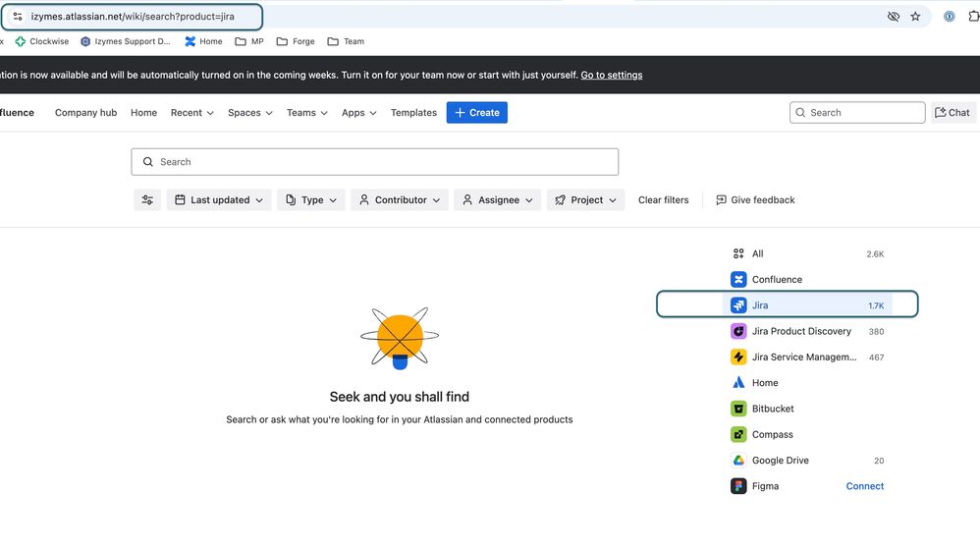Click Clear filters
Viewport: 980px width, 550px height.
pyautogui.click(x=663, y=200)
